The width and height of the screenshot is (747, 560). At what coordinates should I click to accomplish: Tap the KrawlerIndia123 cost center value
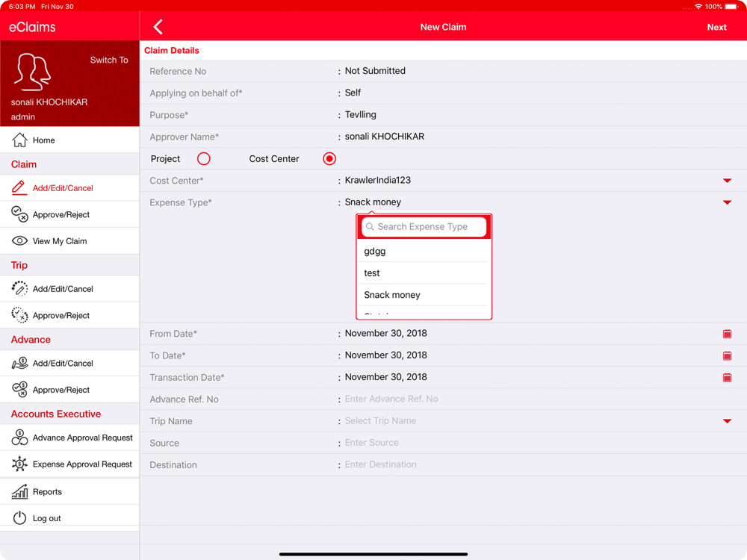point(378,180)
